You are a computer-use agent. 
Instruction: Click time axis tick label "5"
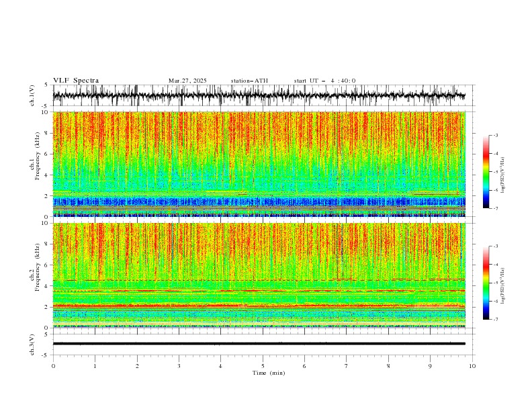click(x=263, y=366)
